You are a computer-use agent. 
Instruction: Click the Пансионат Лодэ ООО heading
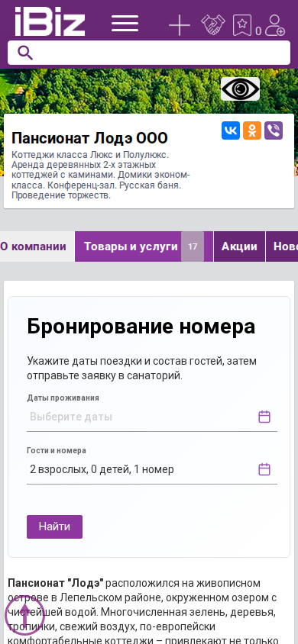point(89,138)
